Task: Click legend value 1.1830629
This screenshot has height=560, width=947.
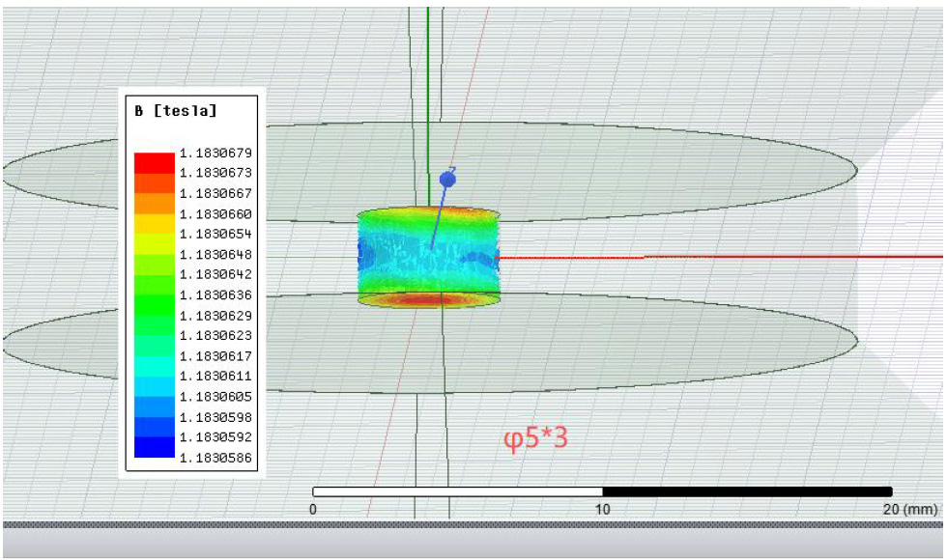Action: 215,315
